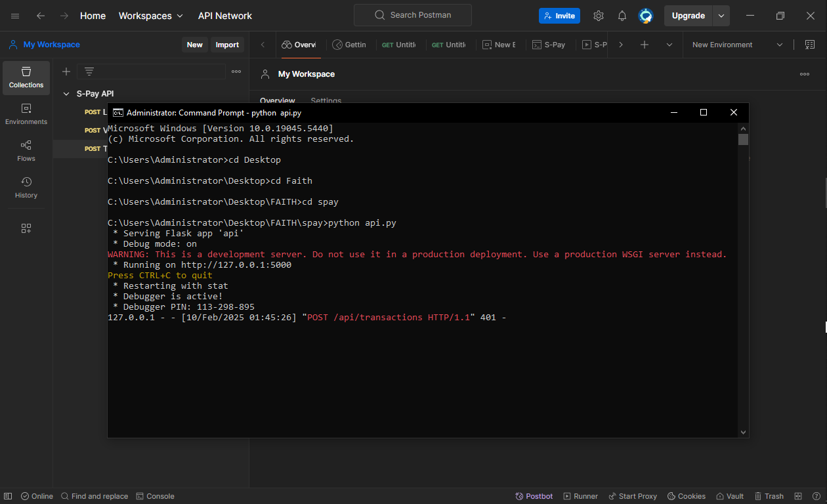Open Find and replace
827x504 pixels.
tap(95, 496)
